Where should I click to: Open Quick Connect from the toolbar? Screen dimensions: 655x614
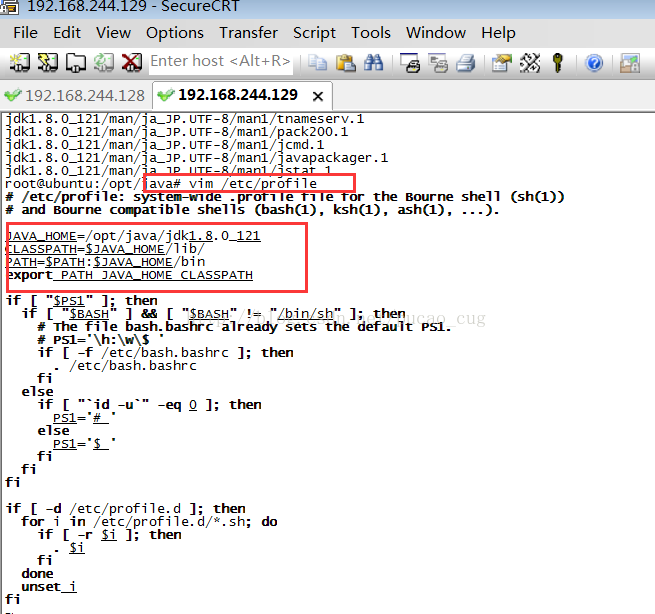tap(47, 63)
